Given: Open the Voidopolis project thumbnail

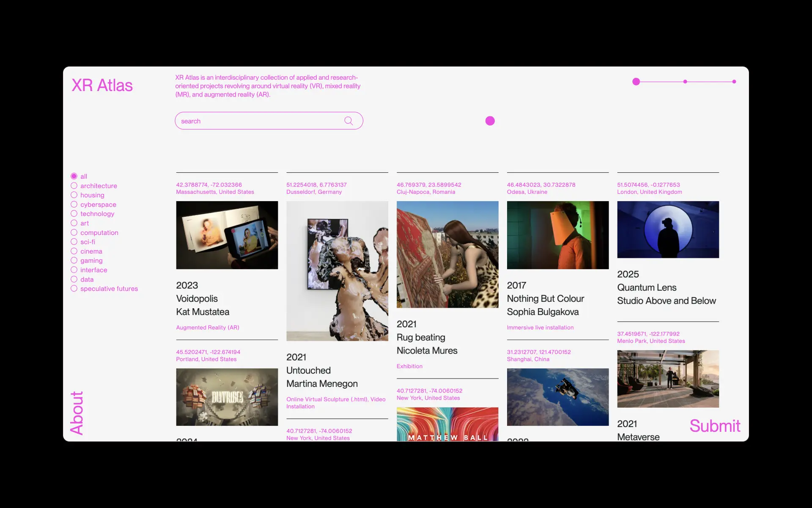Looking at the screenshot, I should click(x=227, y=235).
